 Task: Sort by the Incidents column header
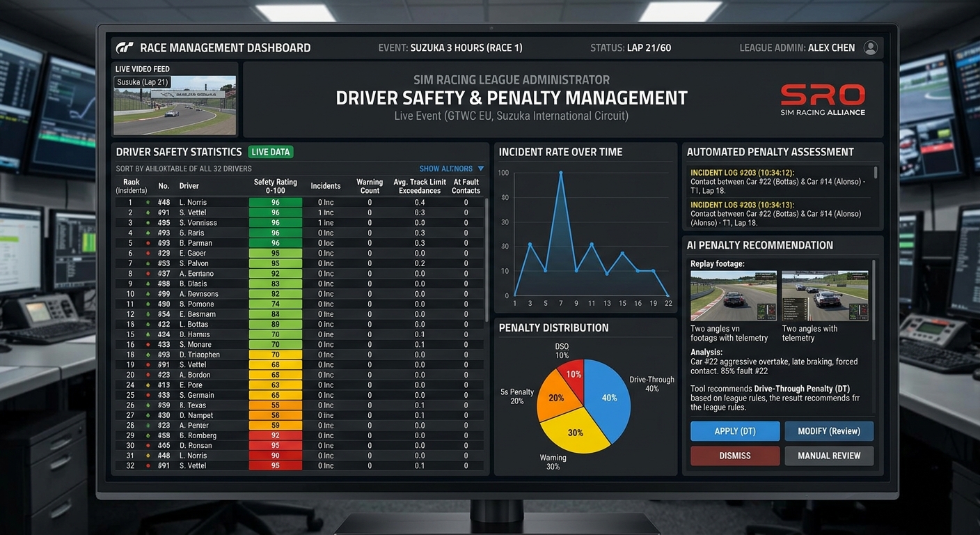click(x=326, y=186)
